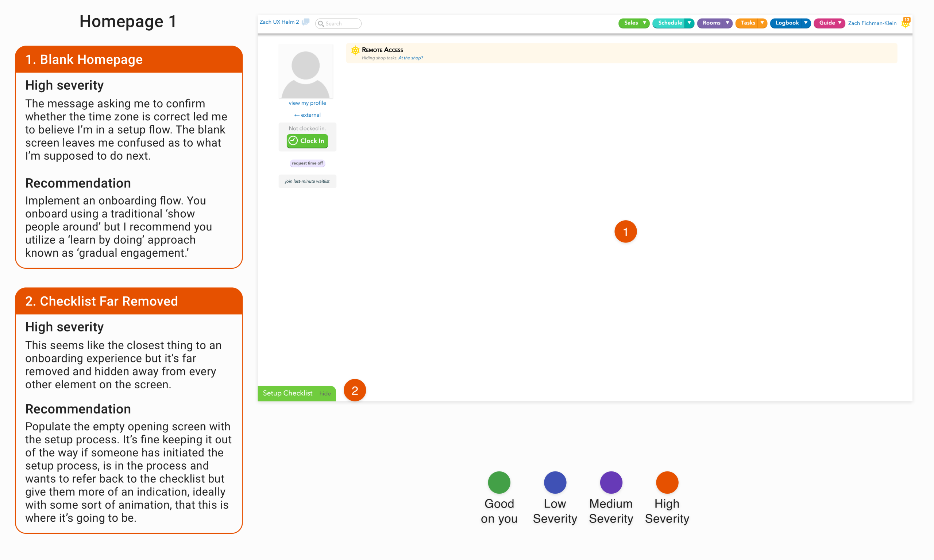Expand the Rooms dropdown arrow
This screenshot has width=934, height=560.
click(x=727, y=23)
